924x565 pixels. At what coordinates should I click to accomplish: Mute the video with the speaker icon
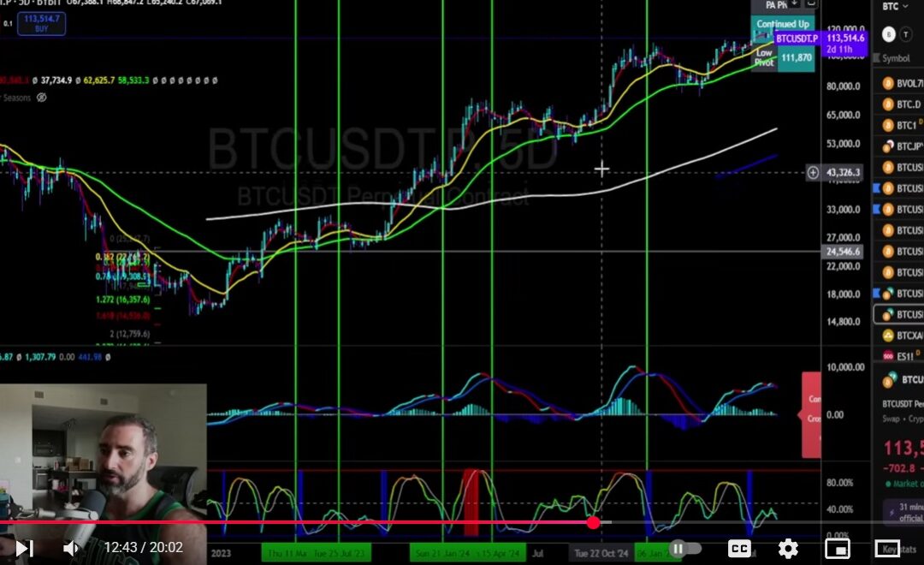click(71, 549)
